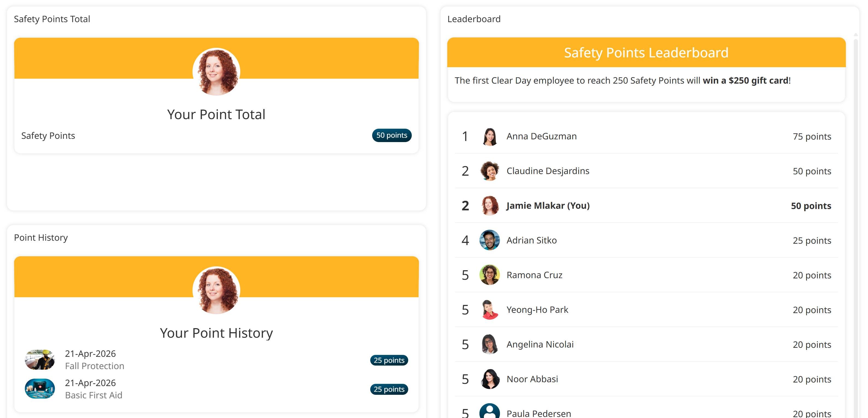Open the Fall Protection history entry
This screenshot has width=868, height=418.
point(94,366)
